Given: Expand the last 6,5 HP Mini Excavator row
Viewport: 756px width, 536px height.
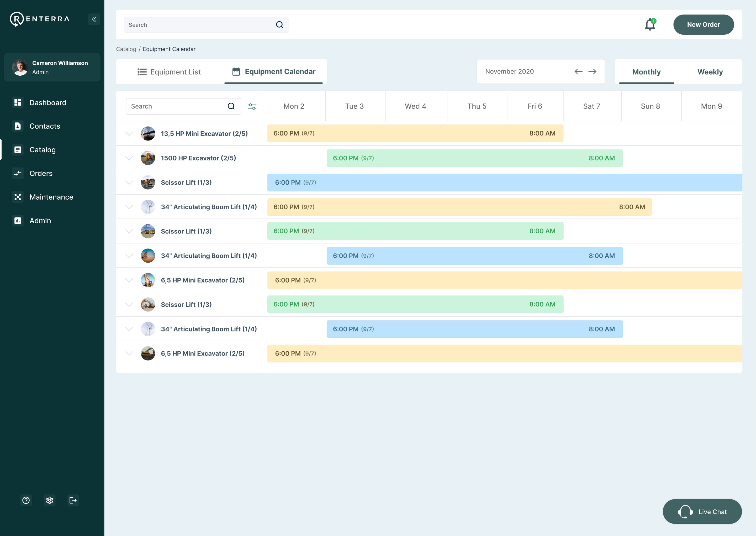Looking at the screenshot, I should tap(129, 353).
